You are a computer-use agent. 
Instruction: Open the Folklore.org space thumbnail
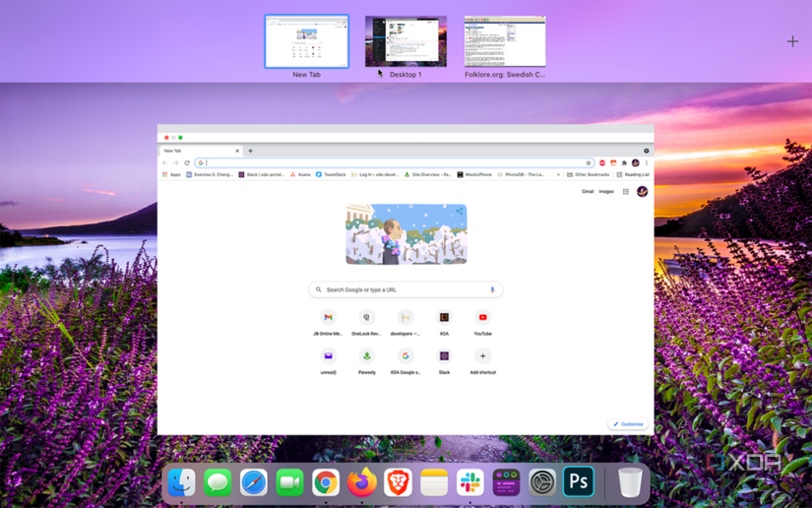click(505, 41)
